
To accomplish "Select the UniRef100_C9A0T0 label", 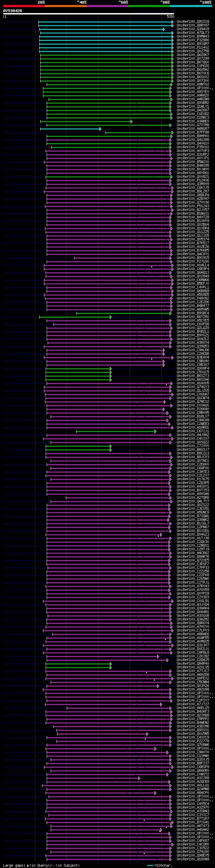I will tap(193, 752).
